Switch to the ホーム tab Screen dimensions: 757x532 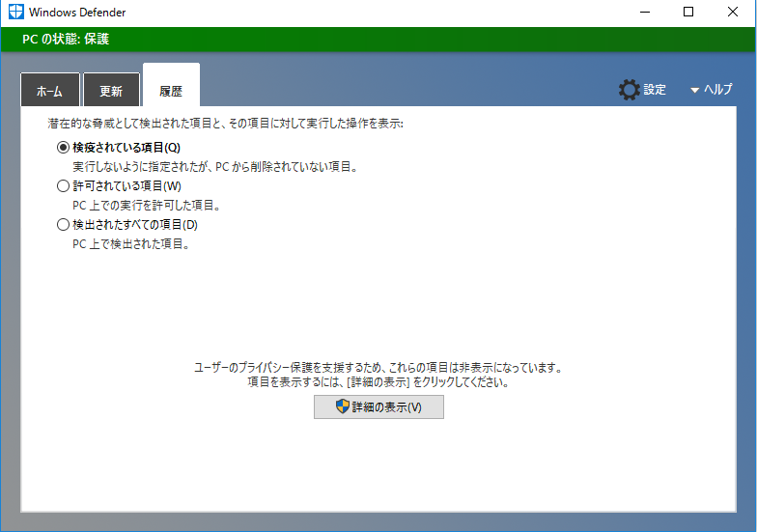coord(49,92)
